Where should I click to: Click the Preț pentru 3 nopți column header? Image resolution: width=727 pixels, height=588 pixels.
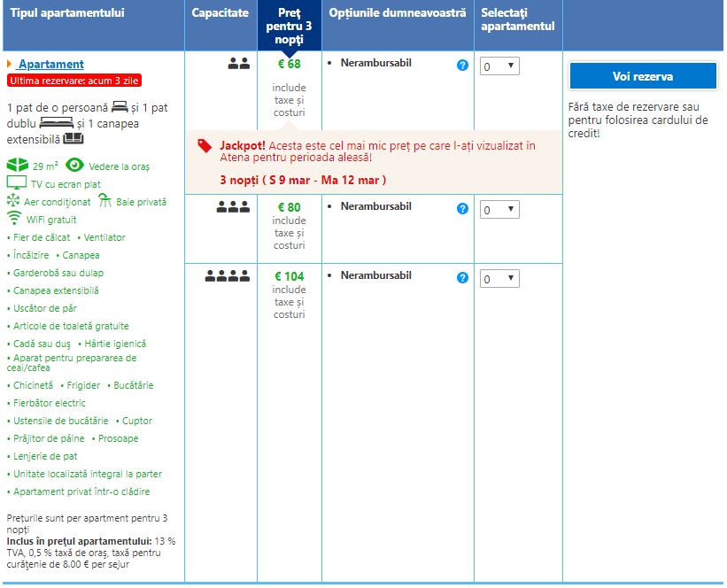coord(290,26)
